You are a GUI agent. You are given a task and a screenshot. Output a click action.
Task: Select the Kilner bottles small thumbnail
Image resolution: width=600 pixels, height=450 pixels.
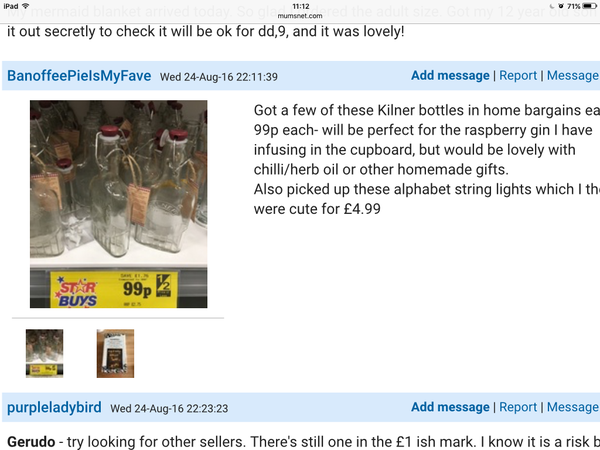point(44,353)
